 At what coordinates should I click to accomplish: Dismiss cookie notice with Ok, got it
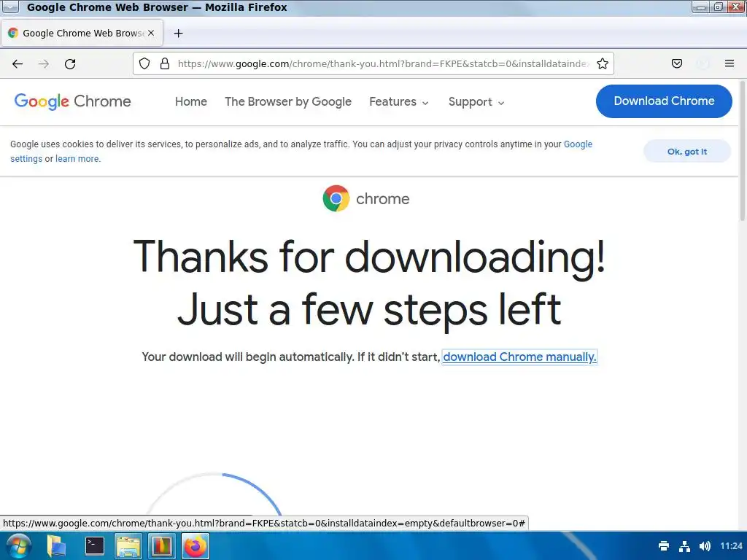(x=687, y=152)
